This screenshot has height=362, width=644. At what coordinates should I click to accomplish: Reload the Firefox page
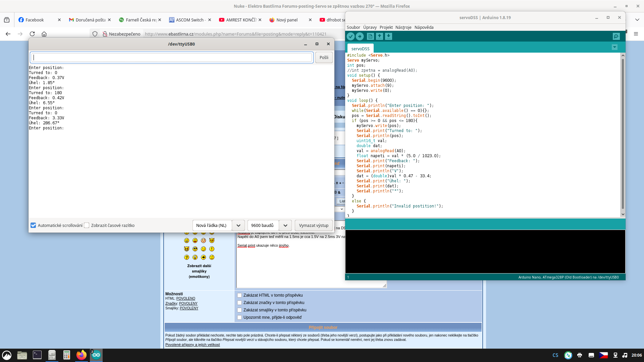coord(32,34)
